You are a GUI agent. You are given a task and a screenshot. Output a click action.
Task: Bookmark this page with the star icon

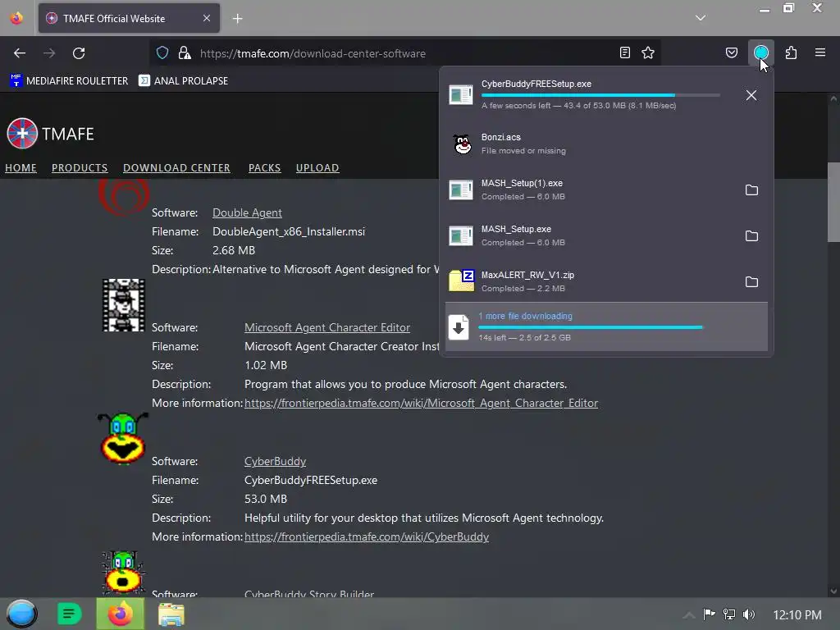click(x=648, y=52)
